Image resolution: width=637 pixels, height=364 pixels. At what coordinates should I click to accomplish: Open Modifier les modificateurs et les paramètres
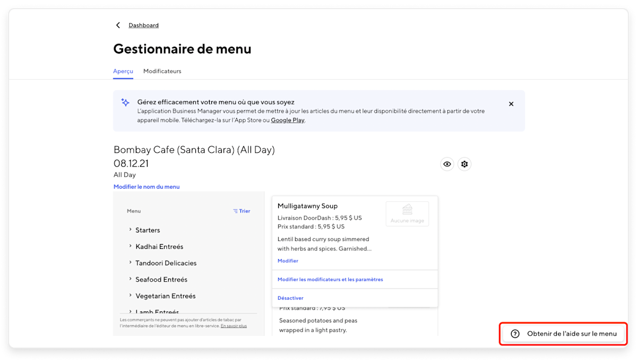tap(330, 280)
